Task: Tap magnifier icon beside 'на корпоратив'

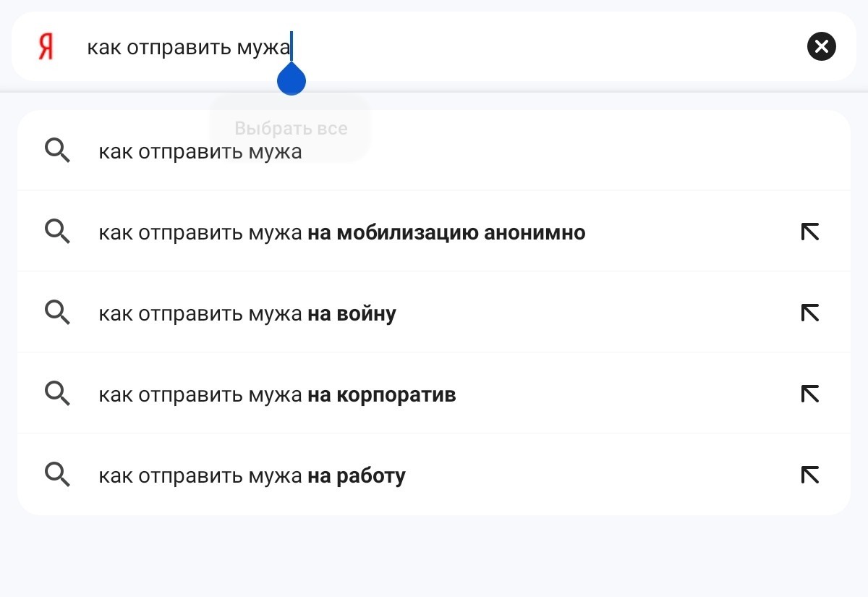Action: [x=58, y=394]
